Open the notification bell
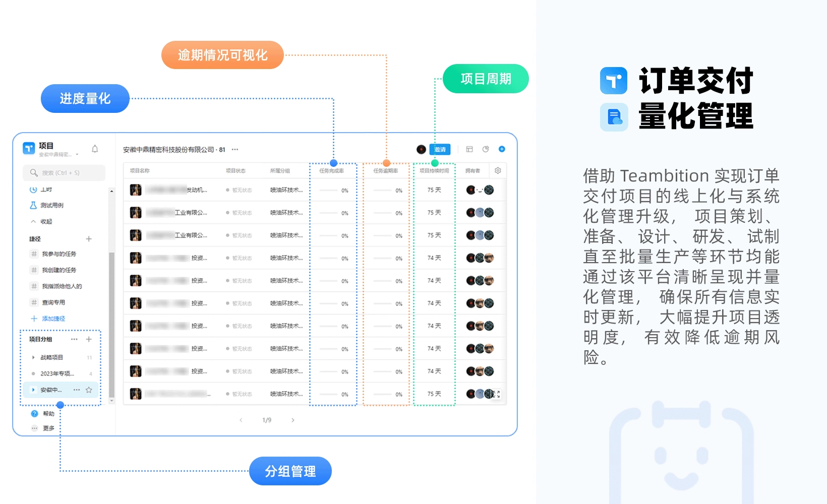Image resolution: width=827 pixels, height=504 pixels. [x=95, y=149]
